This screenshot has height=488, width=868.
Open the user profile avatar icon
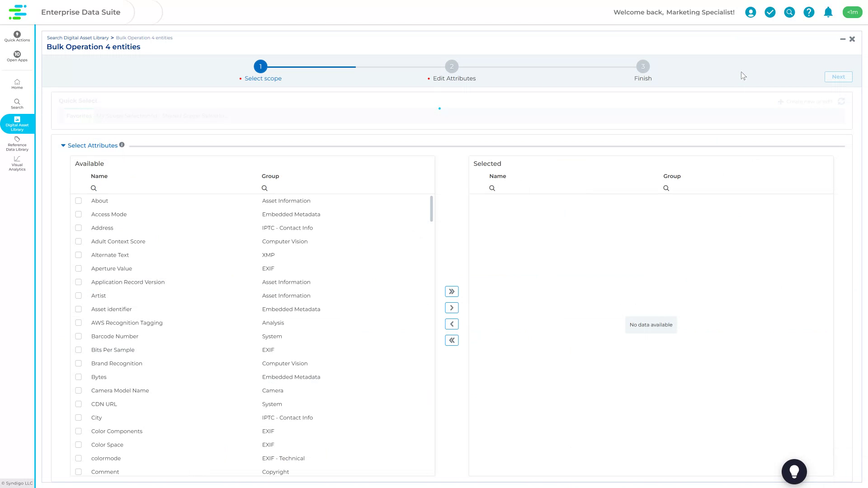click(750, 12)
